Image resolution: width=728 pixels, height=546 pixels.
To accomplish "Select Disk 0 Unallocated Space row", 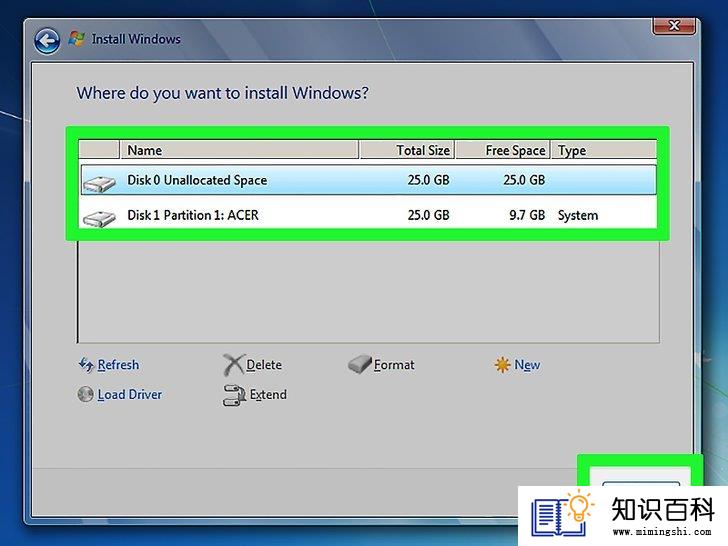I will [369, 180].
